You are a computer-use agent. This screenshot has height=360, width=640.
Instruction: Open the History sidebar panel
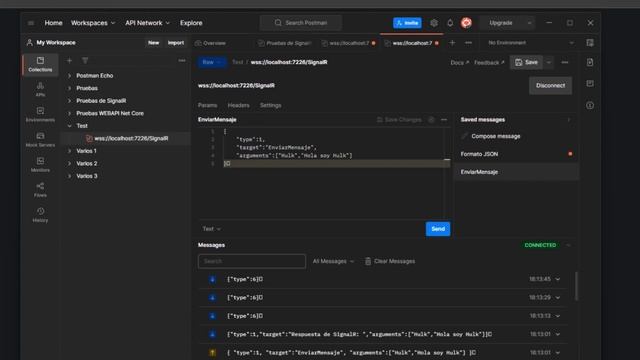point(40,215)
